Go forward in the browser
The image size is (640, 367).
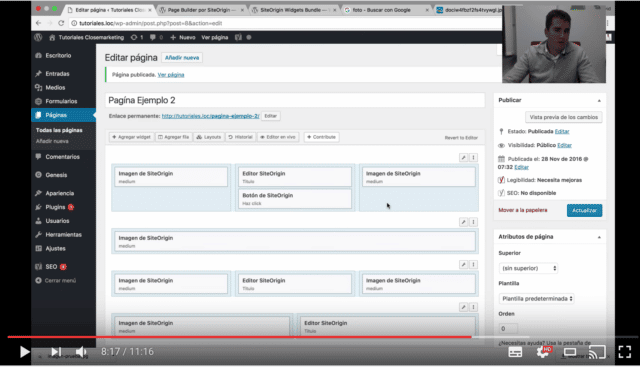coord(50,23)
